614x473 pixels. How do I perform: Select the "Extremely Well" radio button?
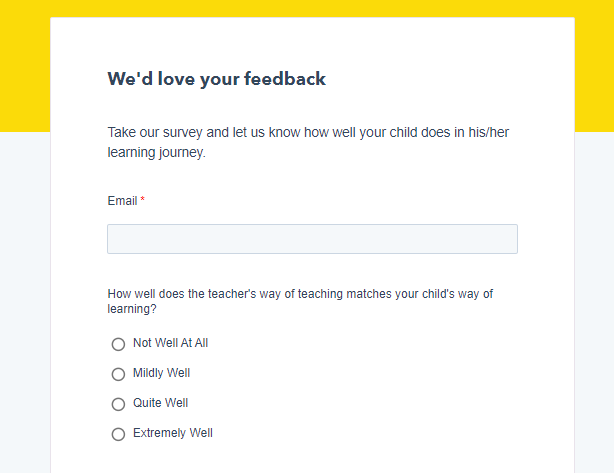point(118,434)
